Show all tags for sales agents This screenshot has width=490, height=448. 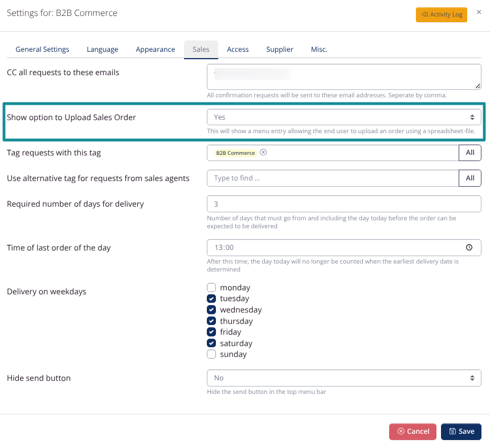469,178
